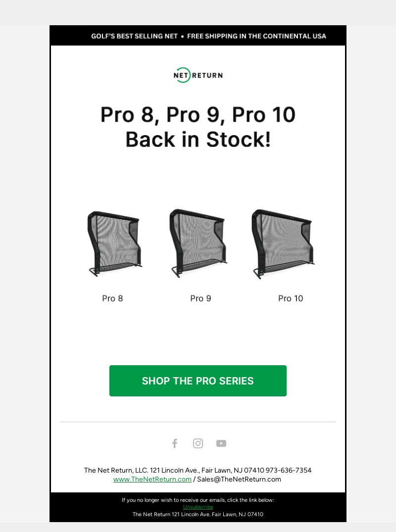Click the 973-636-7354 phone number

tap(289, 470)
